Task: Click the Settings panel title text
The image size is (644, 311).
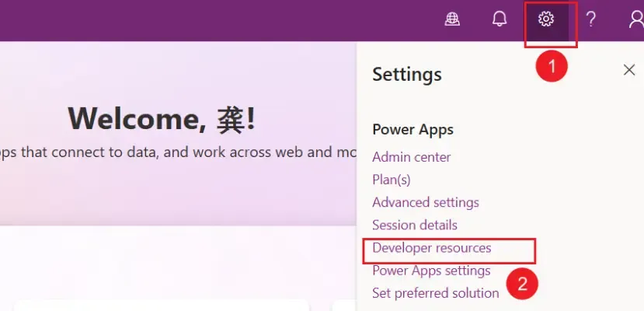Action: (x=406, y=75)
